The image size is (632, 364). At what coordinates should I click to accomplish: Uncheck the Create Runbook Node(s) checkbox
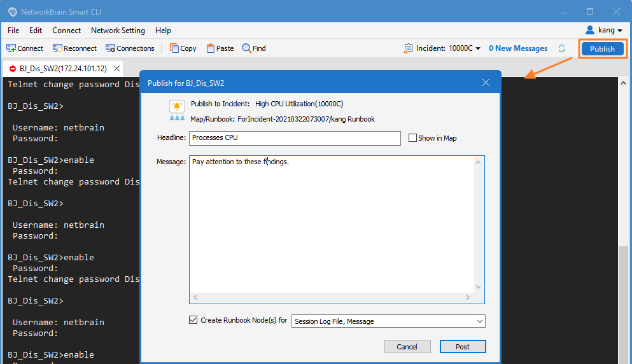(193, 320)
